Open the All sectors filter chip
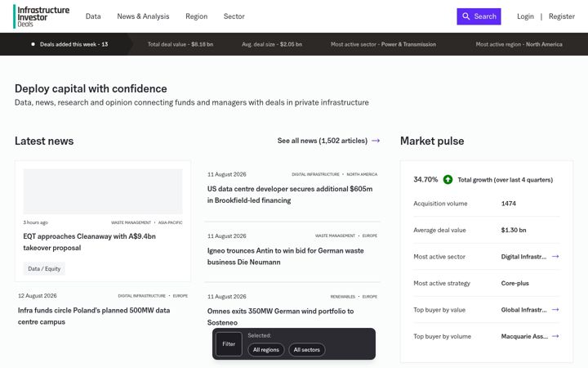588x368 pixels. click(307, 350)
